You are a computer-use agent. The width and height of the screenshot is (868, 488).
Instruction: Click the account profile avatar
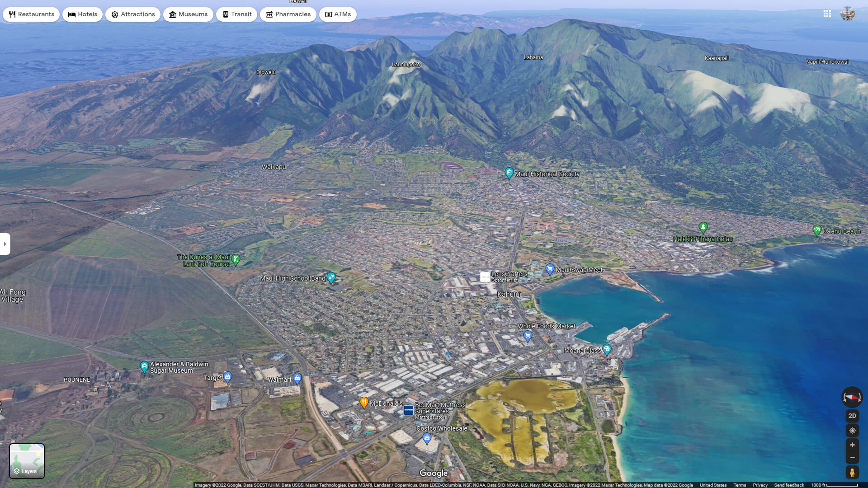click(x=849, y=14)
